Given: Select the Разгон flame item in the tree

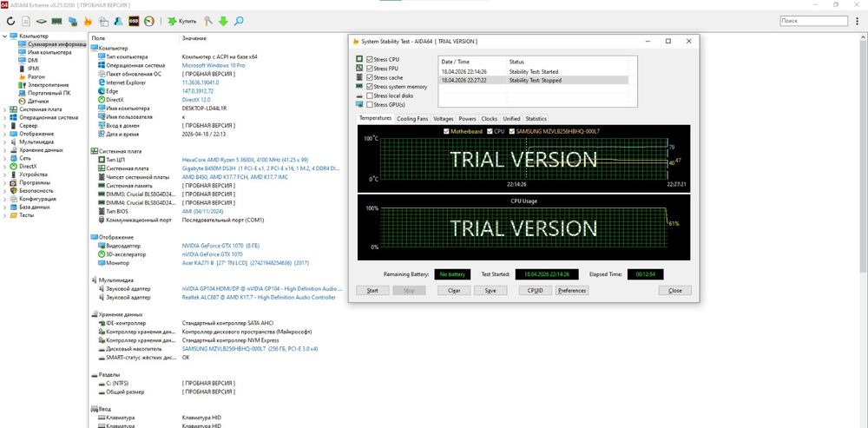Looking at the screenshot, I should tap(36, 77).
